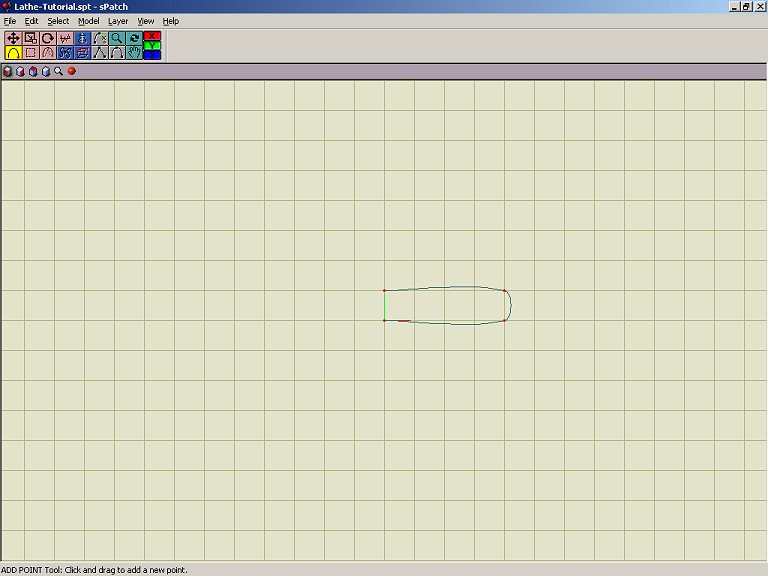Open the Model menu

89,21
